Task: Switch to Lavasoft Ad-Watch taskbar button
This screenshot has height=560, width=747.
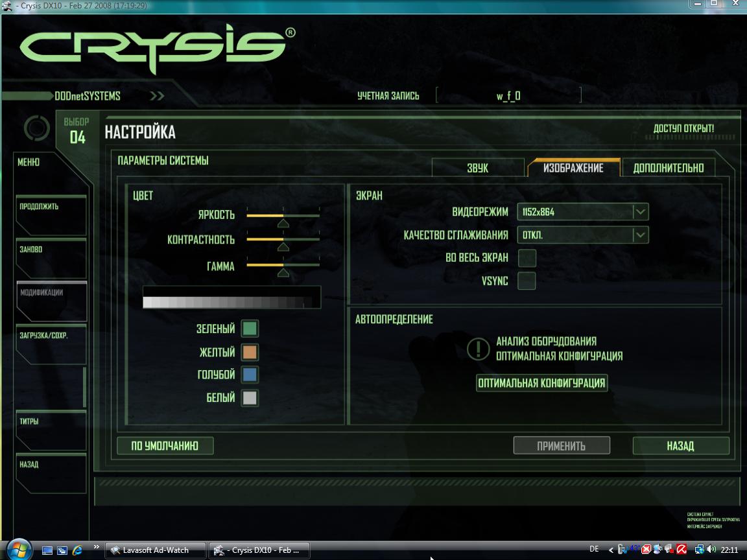Action: pyautogui.click(x=156, y=550)
